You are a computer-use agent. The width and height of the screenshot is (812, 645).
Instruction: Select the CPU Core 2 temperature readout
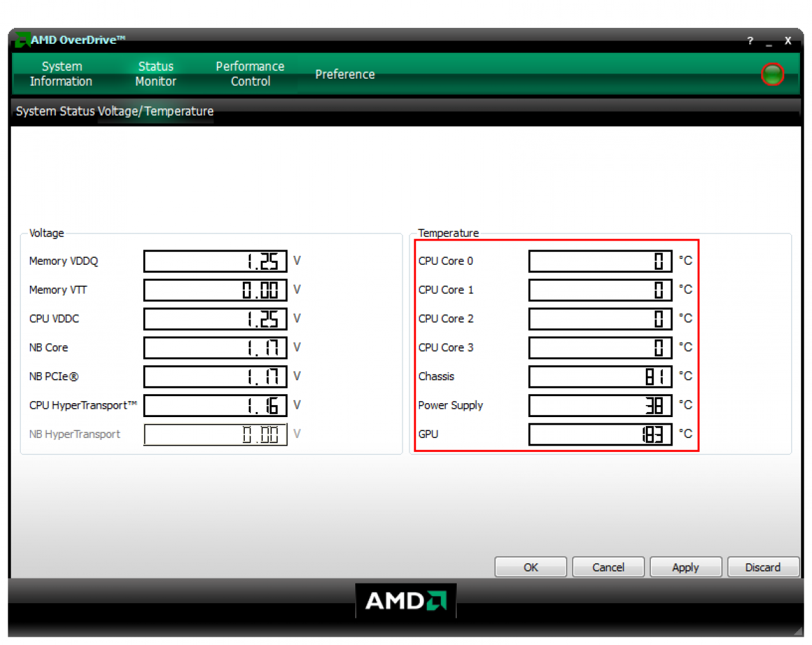(600, 319)
